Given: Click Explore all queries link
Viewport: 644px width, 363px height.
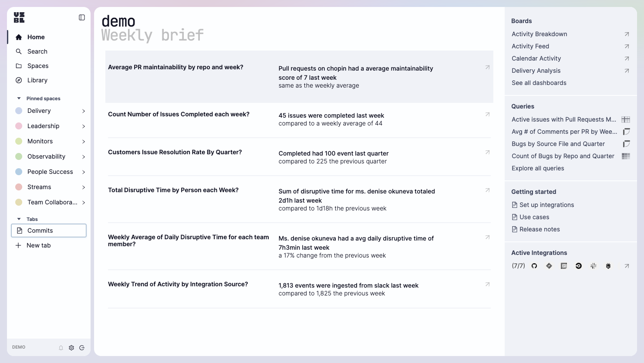Looking at the screenshot, I should pos(538,168).
